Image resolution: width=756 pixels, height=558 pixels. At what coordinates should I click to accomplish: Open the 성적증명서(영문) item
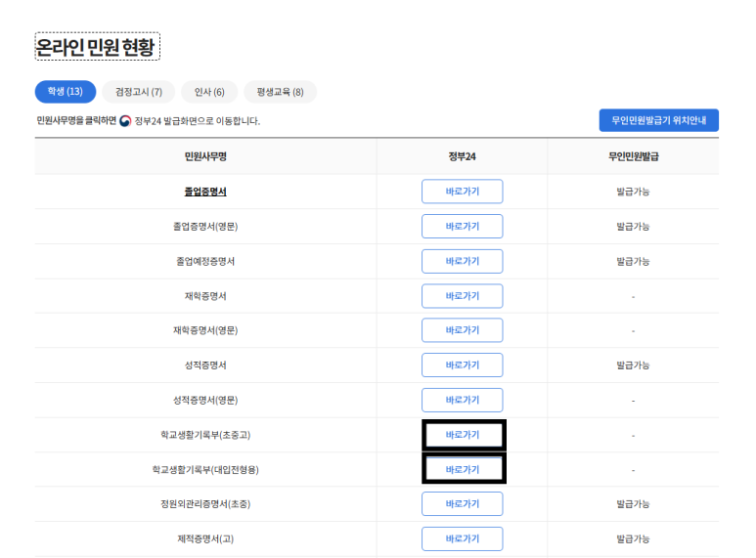click(x=205, y=400)
